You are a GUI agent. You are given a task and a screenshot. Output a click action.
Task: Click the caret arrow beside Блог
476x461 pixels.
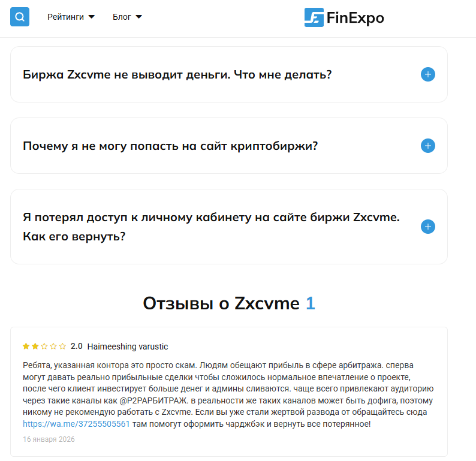pyautogui.click(x=138, y=17)
